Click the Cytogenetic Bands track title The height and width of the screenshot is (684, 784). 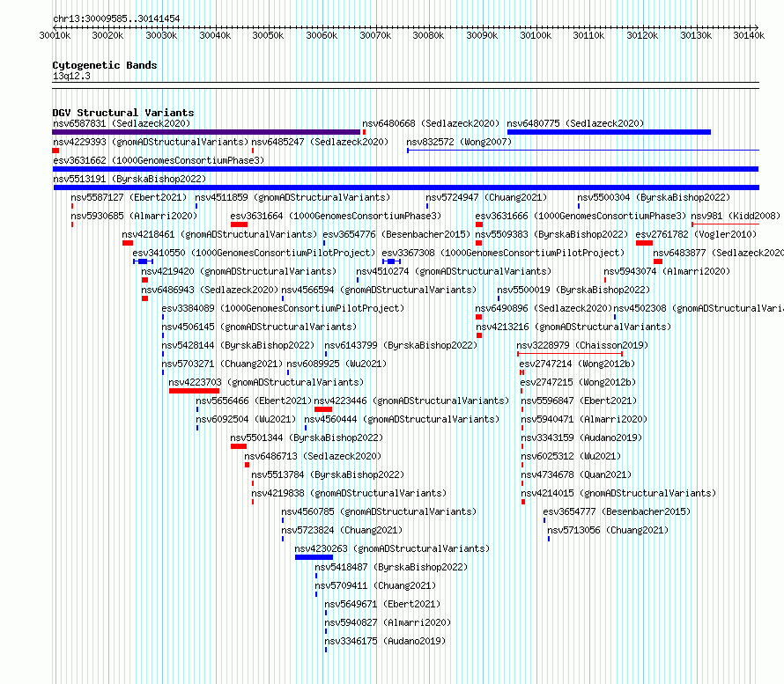click(x=105, y=65)
